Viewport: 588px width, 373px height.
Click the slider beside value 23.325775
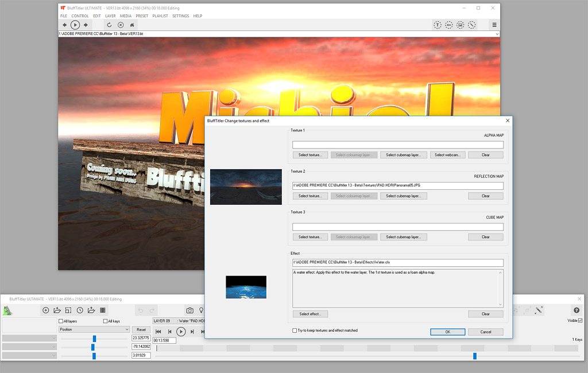click(x=94, y=339)
